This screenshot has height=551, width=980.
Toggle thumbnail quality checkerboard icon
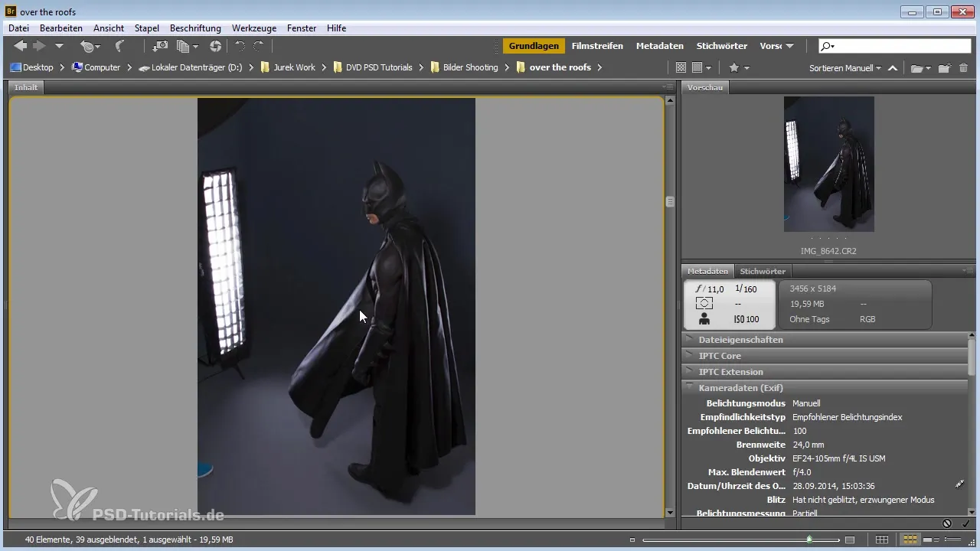pos(681,67)
